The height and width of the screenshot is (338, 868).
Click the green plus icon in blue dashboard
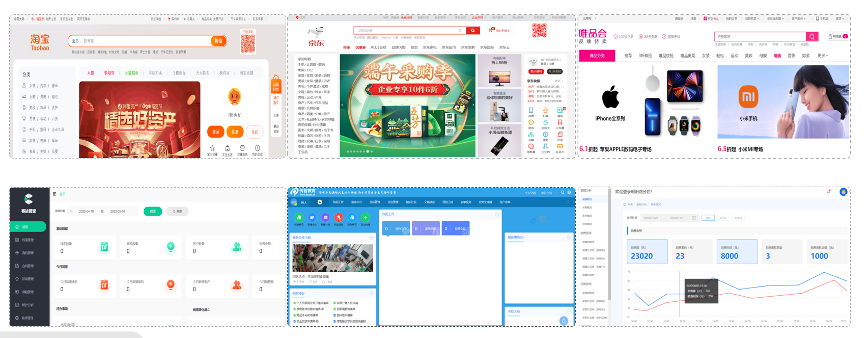point(365,218)
